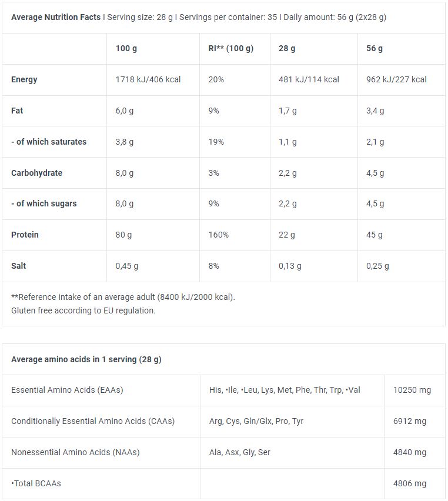
Task: Select the Energy row label
Action: [x=24, y=79]
